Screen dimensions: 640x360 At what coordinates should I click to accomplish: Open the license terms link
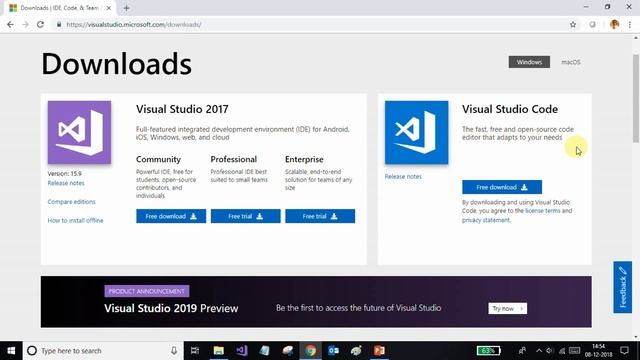[x=542, y=211]
